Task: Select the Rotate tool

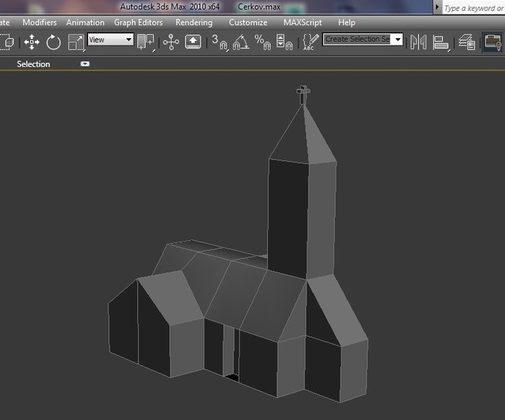Action: (53, 43)
